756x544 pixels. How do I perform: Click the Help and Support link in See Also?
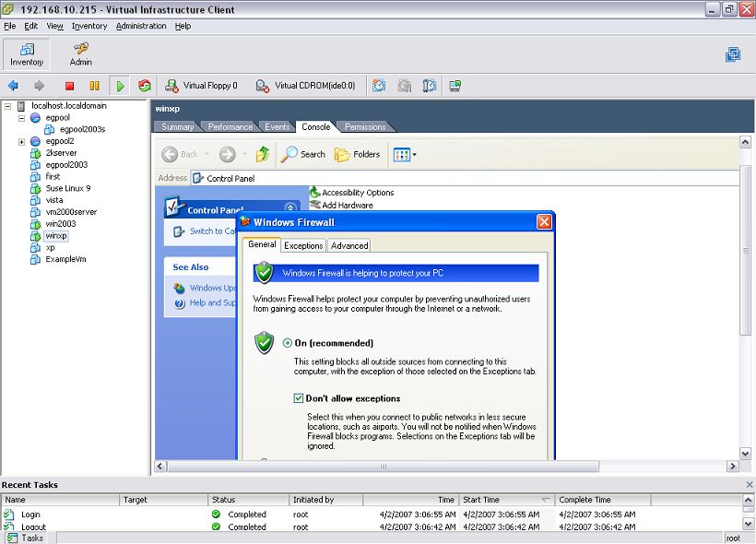coord(212,302)
